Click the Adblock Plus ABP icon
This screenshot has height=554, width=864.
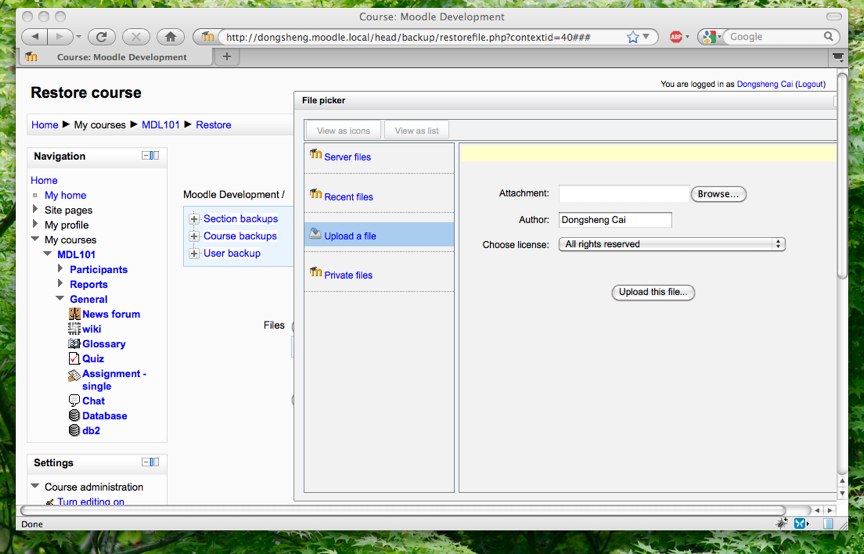(x=676, y=37)
